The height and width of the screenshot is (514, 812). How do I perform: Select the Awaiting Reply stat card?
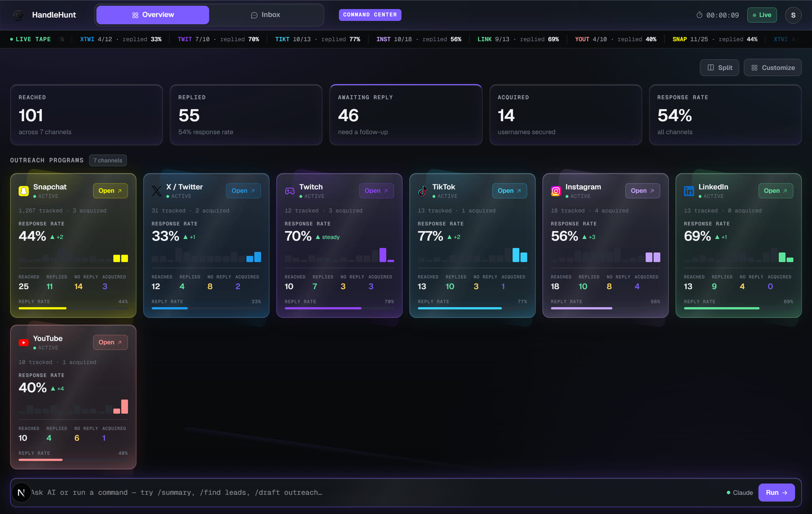click(406, 115)
